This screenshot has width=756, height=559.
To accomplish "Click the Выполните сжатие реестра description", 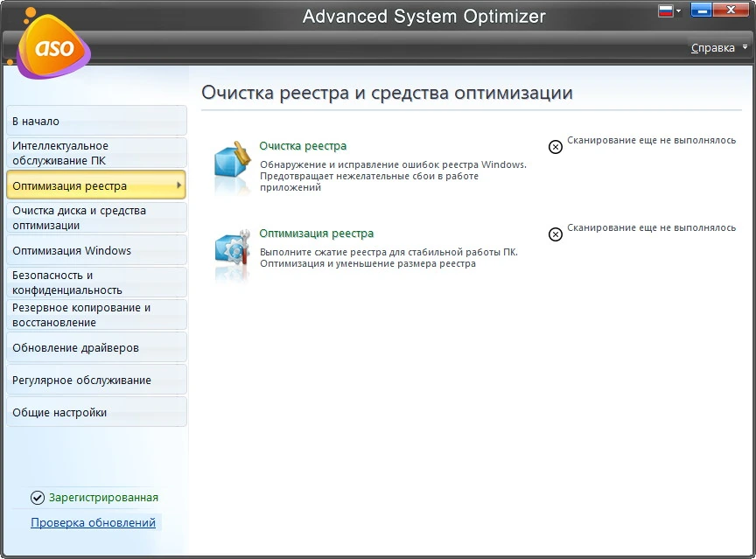I will (388, 258).
